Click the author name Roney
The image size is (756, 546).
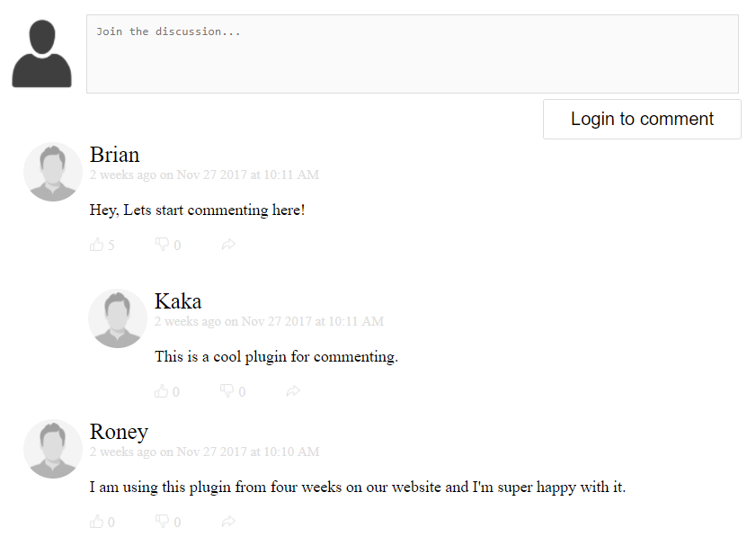[x=119, y=432]
